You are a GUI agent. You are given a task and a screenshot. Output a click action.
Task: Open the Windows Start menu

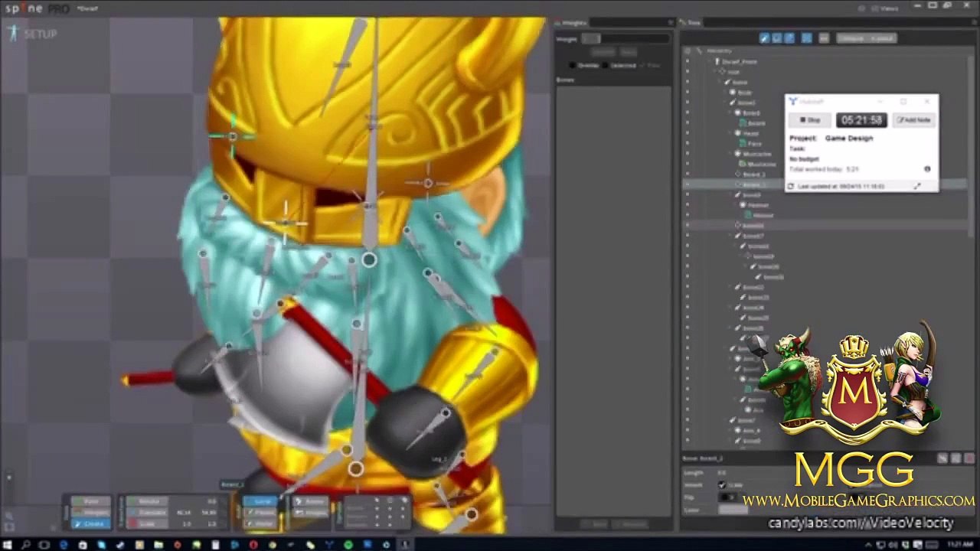(x=8, y=545)
